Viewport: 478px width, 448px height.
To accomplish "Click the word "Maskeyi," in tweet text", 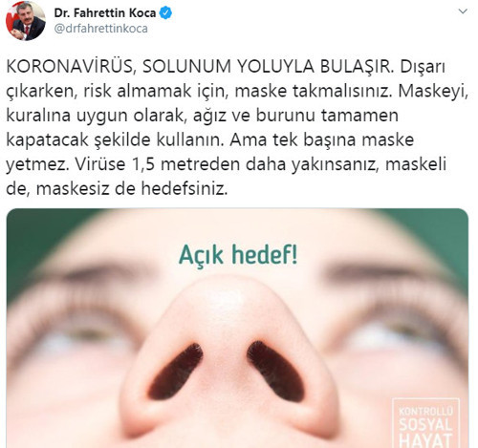I will pos(433,92).
